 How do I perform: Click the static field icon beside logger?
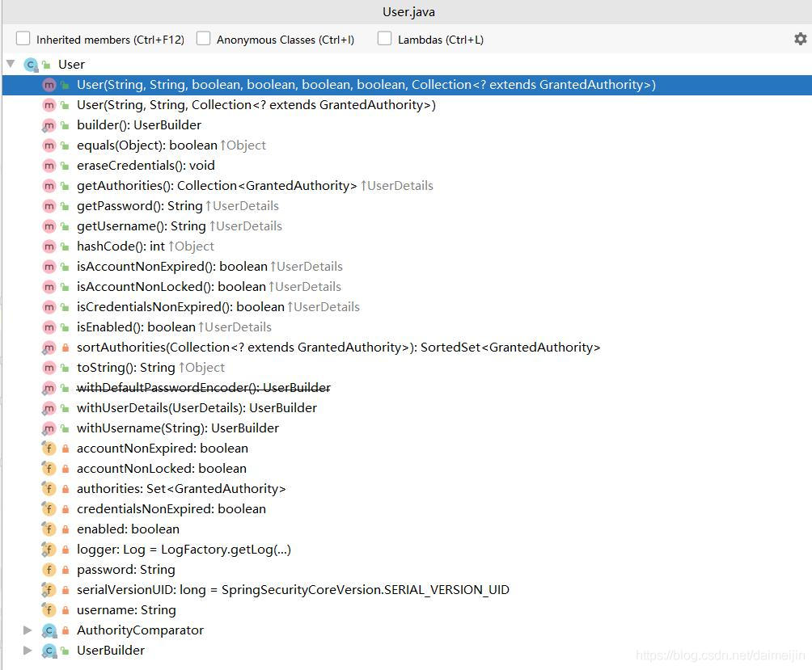tap(49, 549)
